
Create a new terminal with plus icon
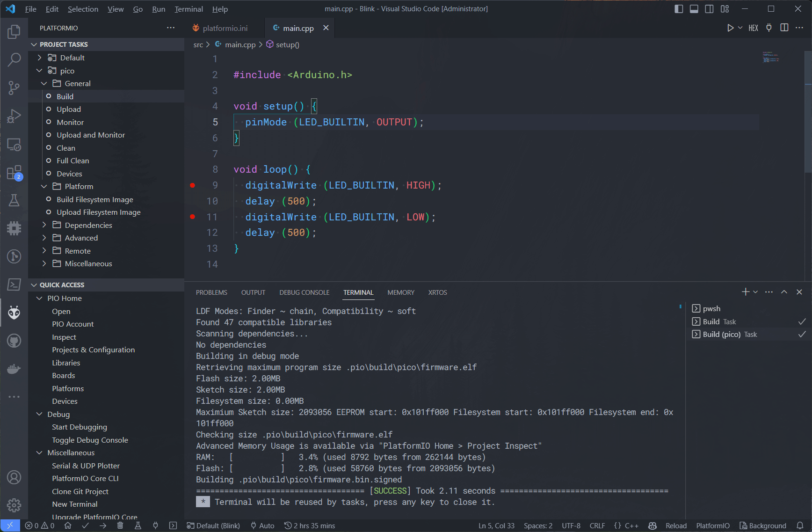746,292
